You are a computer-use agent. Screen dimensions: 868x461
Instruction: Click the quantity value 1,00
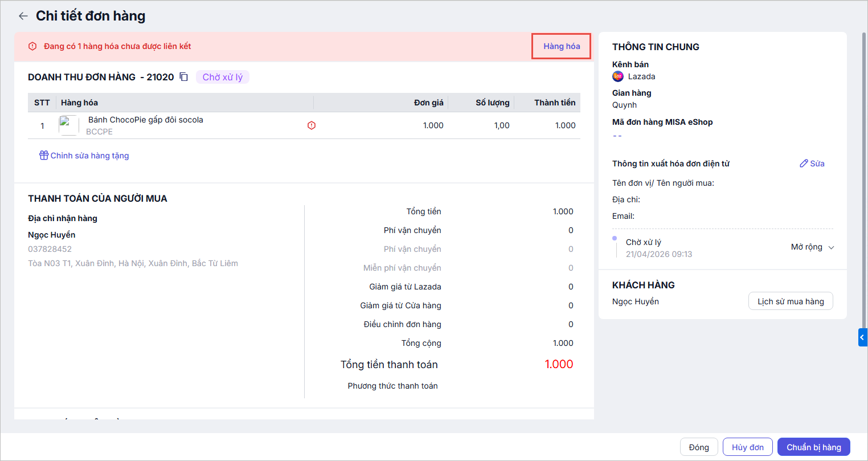[x=502, y=125]
